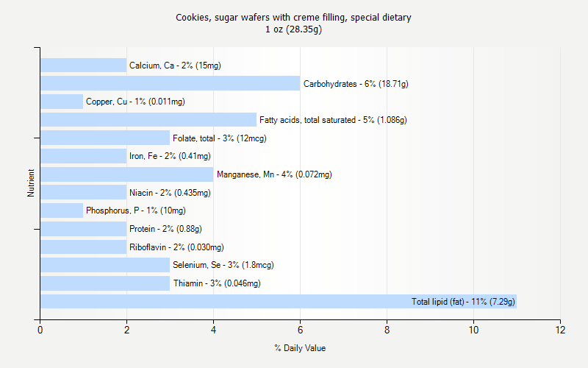Select the Phosphorus, P bar

[x=62, y=210]
